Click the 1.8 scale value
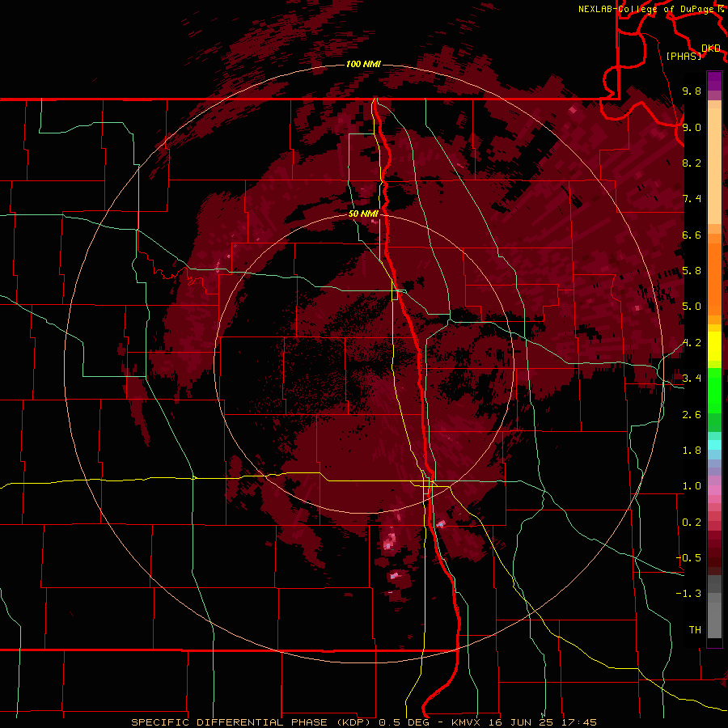 692,451
